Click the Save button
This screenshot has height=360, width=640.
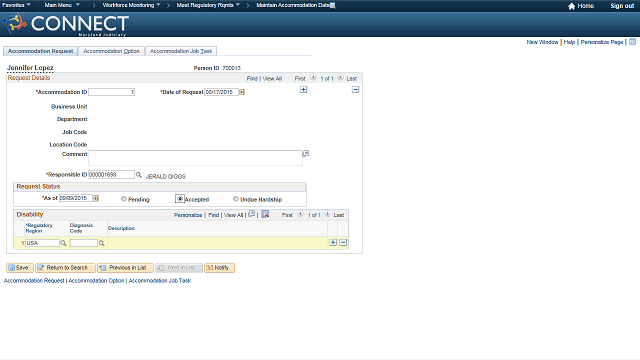[20, 268]
